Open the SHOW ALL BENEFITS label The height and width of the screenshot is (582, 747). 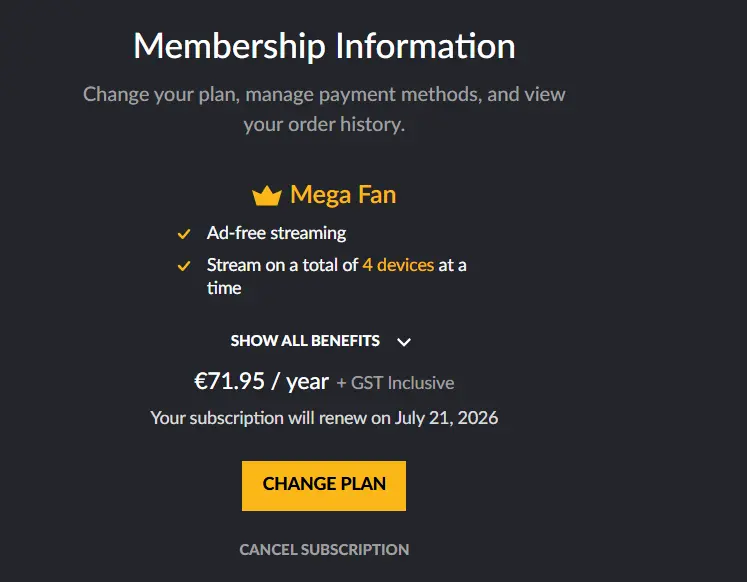point(305,341)
